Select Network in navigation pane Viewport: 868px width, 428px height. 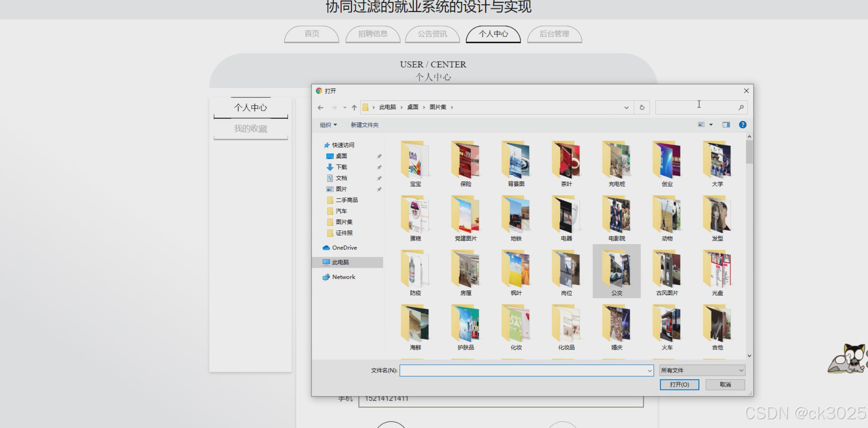click(x=343, y=277)
